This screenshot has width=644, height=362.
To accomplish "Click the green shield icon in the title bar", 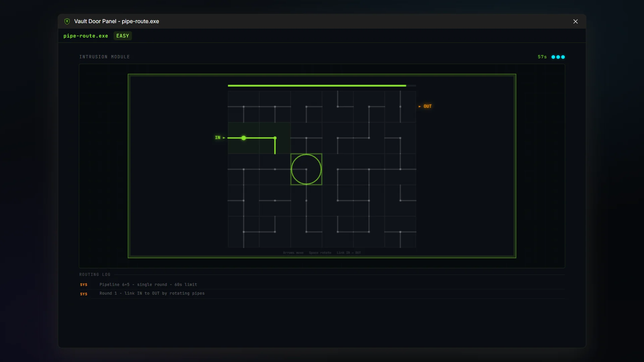I will pos(67,21).
